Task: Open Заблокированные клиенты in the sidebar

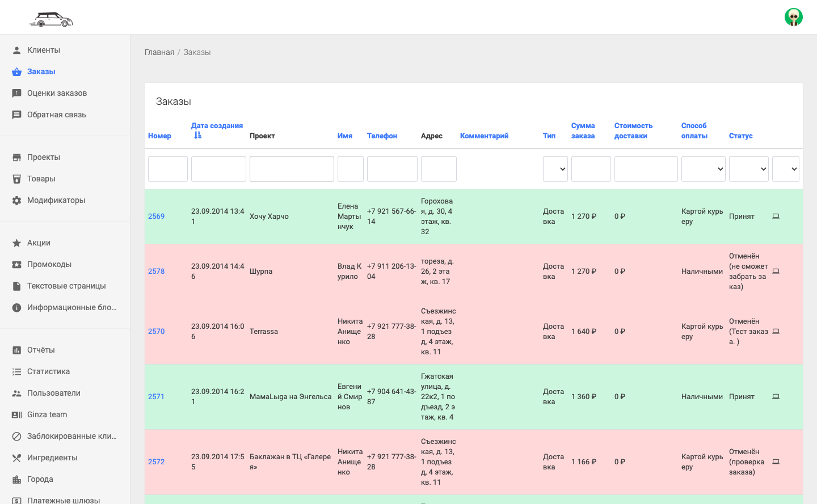Action: pos(71,436)
